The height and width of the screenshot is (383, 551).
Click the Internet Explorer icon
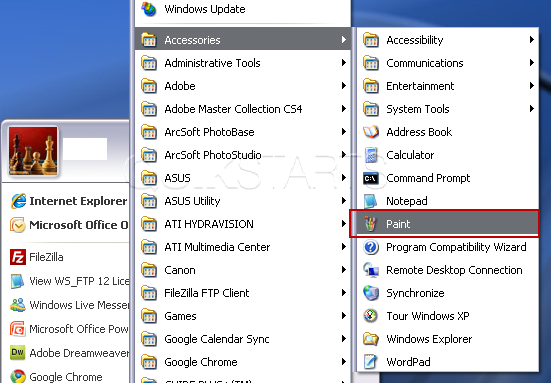point(18,201)
